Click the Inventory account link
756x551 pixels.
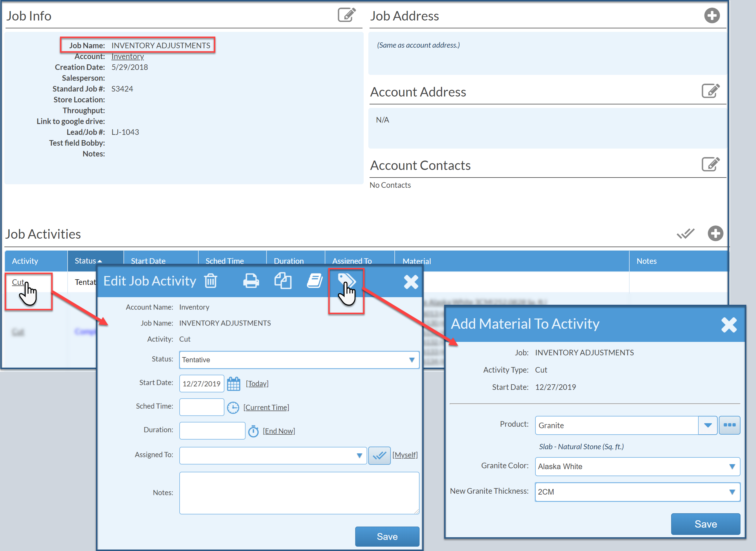tap(128, 56)
